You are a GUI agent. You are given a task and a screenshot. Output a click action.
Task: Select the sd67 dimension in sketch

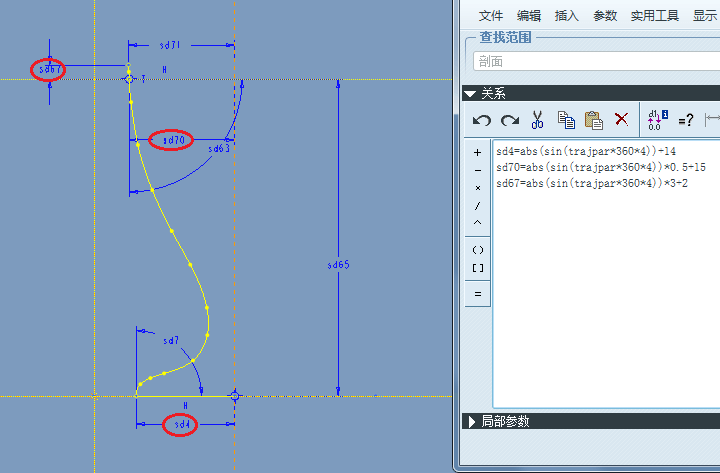click(49, 69)
